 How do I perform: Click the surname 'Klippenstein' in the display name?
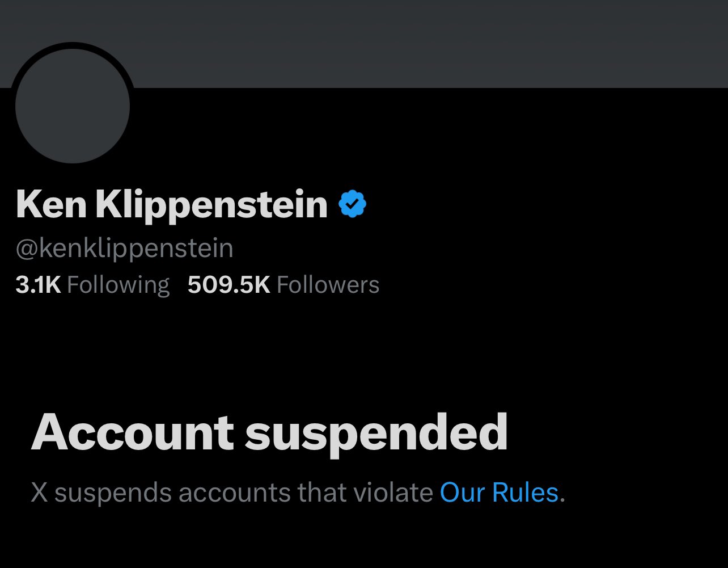[x=212, y=205]
